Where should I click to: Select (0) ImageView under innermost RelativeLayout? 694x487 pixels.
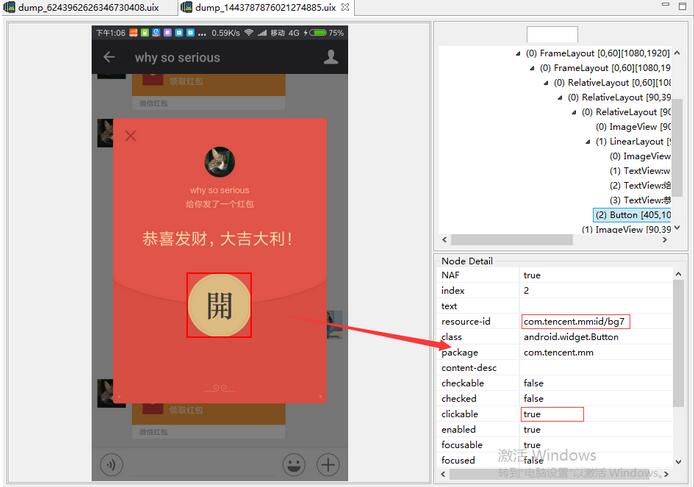(633, 127)
